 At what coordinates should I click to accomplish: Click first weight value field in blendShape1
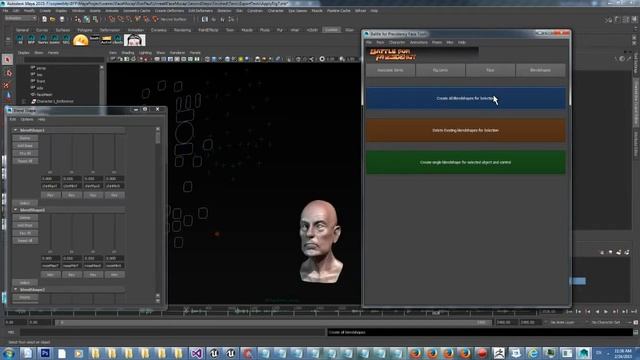50,179
